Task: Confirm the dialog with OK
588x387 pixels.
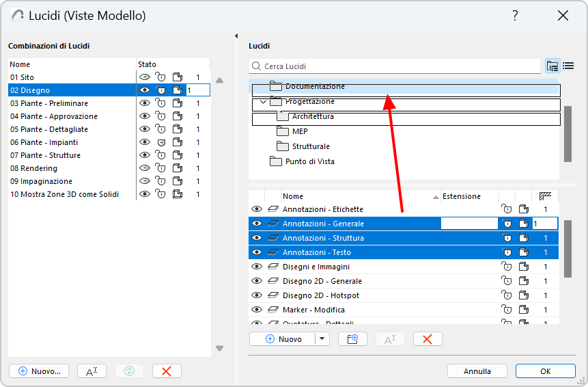Action: coord(545,371)
